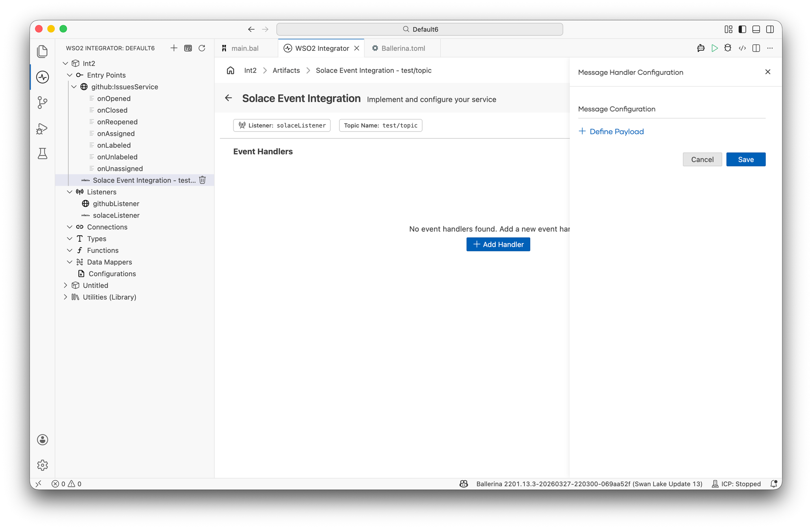The image size is (812, 529).
Task: Open the Explorer view in activity bar
Action: pyautogui.click(x=43, y=52)
